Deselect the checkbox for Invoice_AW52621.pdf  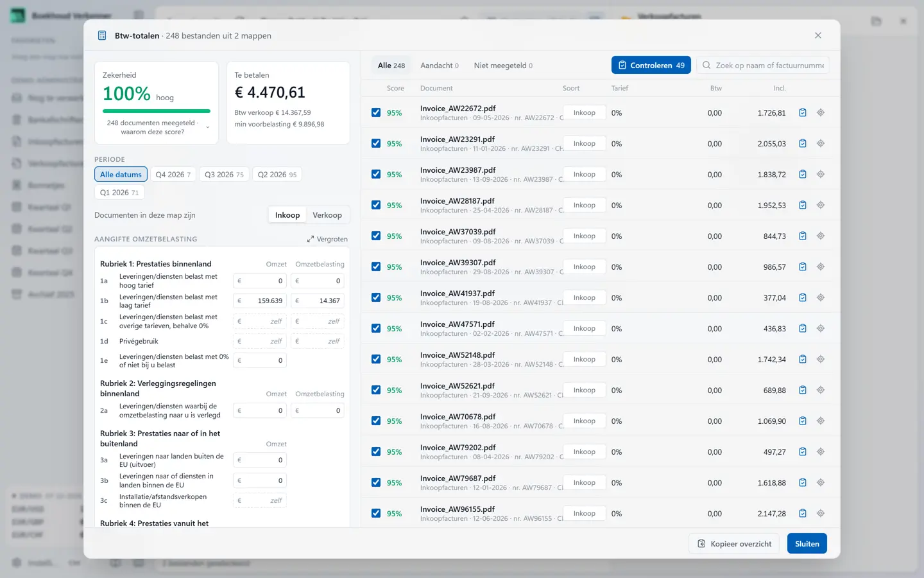[x=376, y=390]
